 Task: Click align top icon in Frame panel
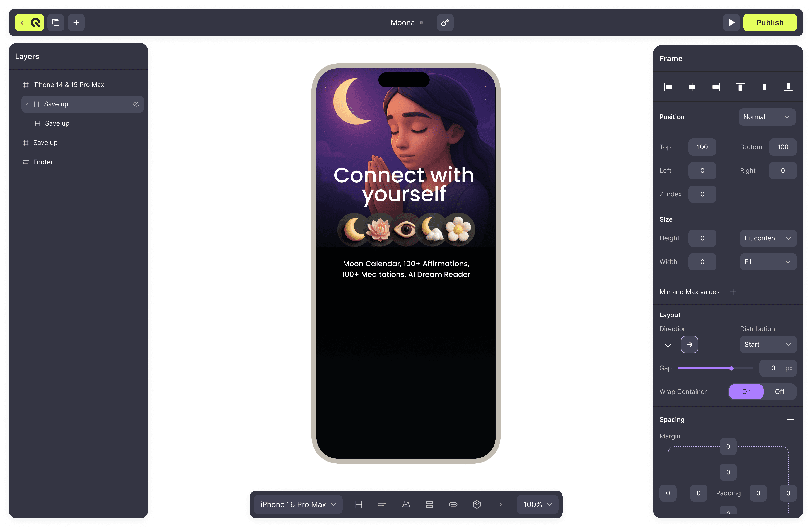pos(740,87)
